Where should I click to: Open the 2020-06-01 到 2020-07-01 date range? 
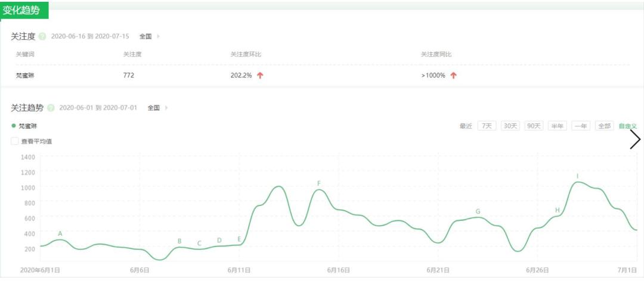98,108
